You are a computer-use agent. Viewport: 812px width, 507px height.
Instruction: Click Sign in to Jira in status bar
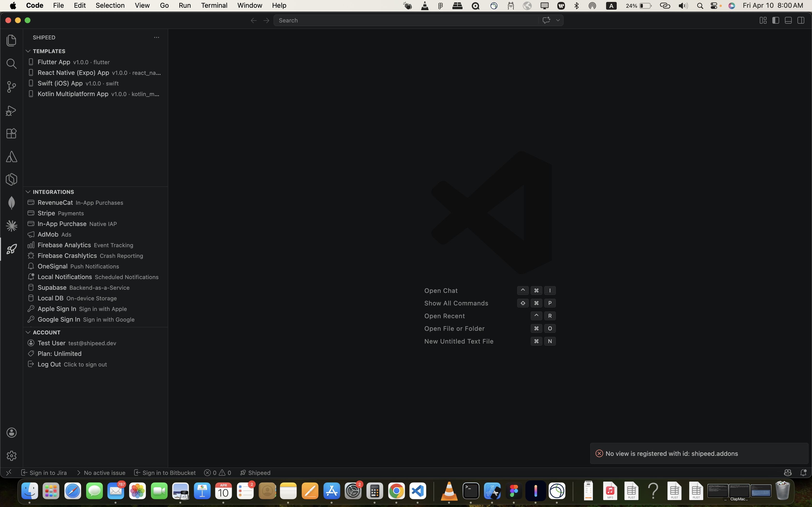click(44, 472)
